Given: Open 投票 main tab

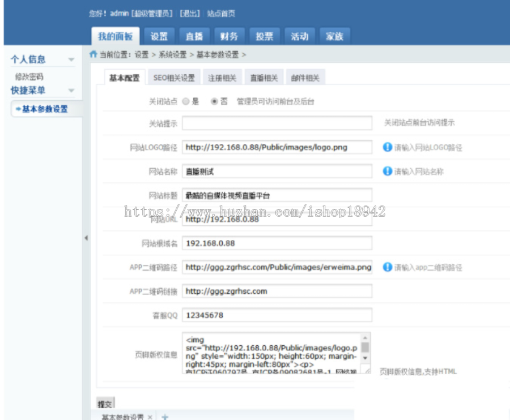Looking at the screenshot, I should tap(264, 36).
